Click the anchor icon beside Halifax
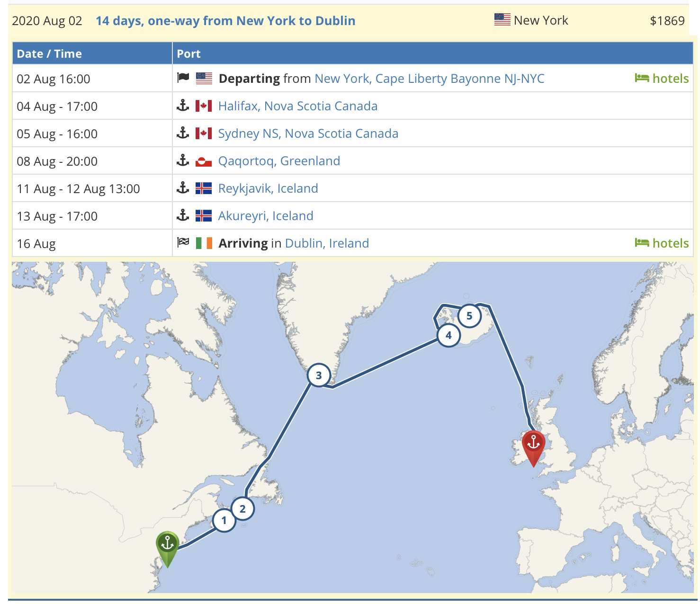 point(184,106)
